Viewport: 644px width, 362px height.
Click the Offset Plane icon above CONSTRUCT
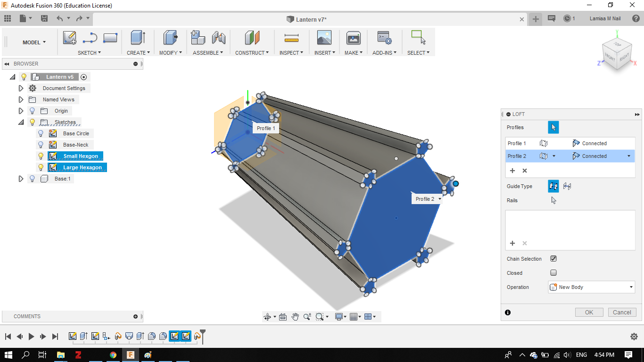(252, 38)
